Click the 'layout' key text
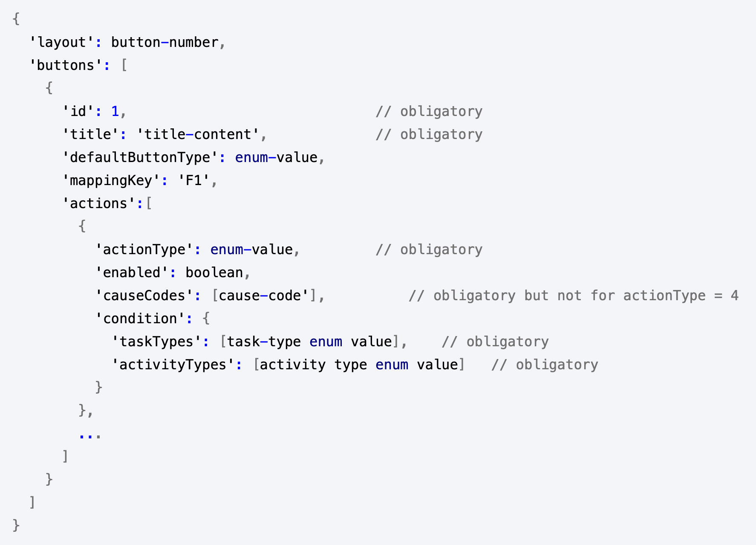The image size is (756, 545). [x=61, y=42]
